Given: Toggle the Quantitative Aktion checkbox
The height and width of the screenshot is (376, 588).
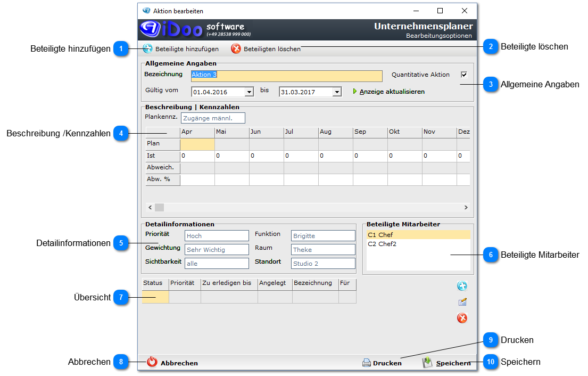Looking at the screenshot, I should pos(464,75).
